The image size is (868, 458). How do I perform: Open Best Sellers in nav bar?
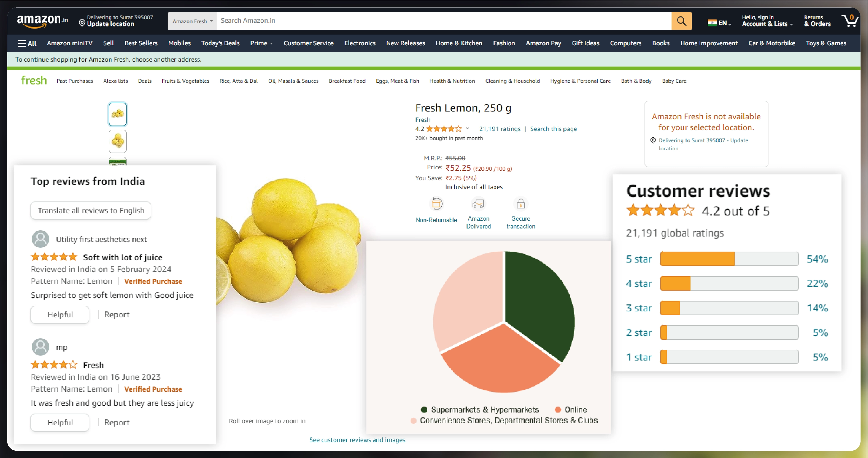(x=141, y=43)
